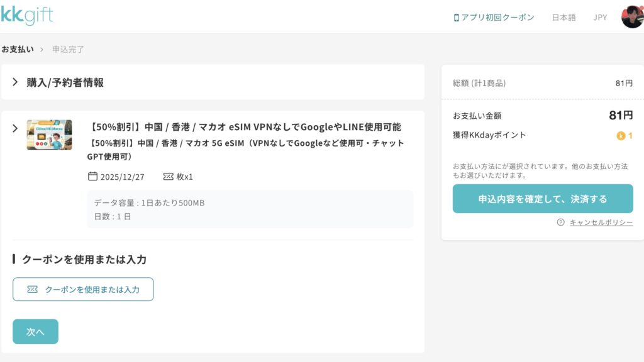Screen dimensions: 644x362
Task: Click the ticket icon inside the coupon button
Action: coord(32,290)
